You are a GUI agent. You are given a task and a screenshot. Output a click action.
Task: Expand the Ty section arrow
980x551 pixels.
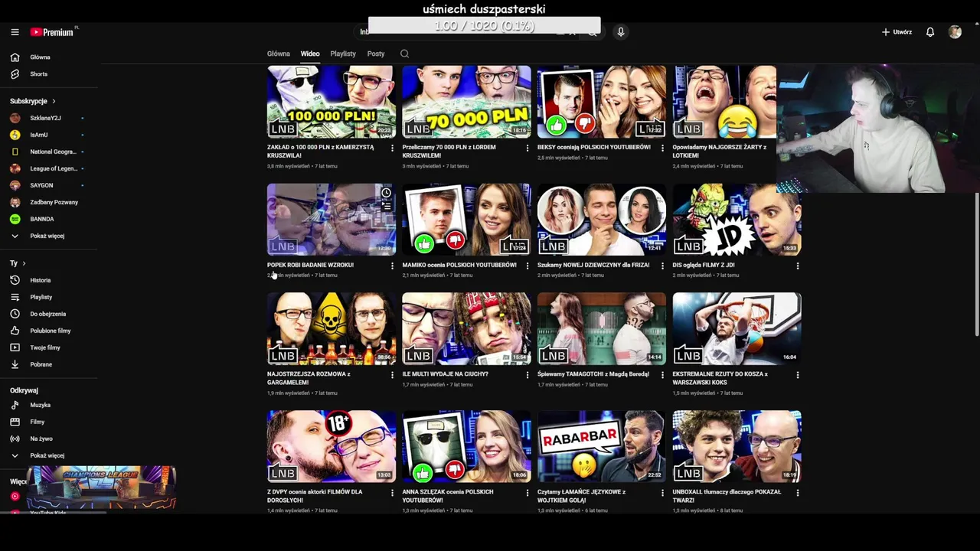pos(24,263)
